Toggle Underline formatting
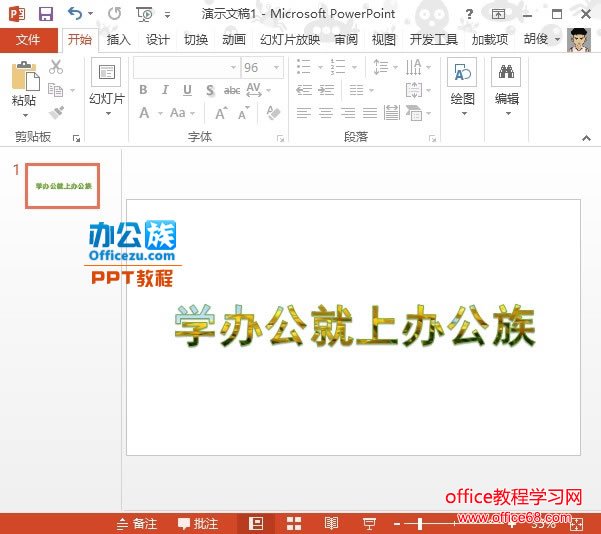 point(187,90)
